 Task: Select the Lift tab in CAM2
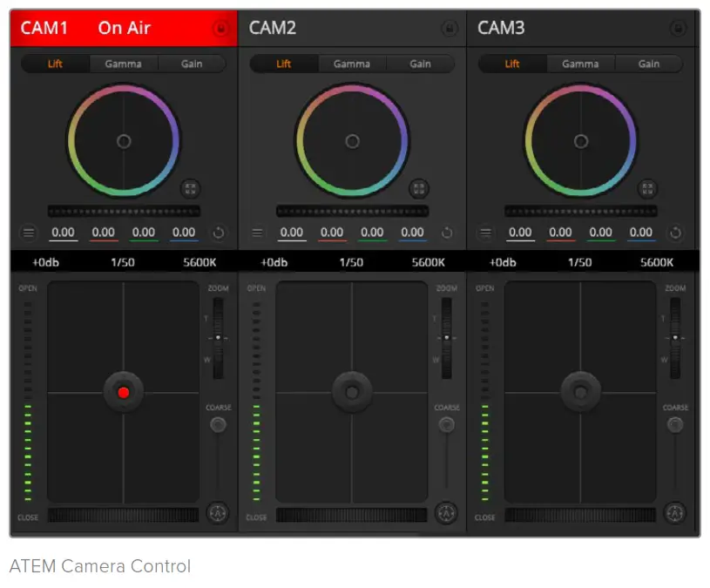click(284, 64)
